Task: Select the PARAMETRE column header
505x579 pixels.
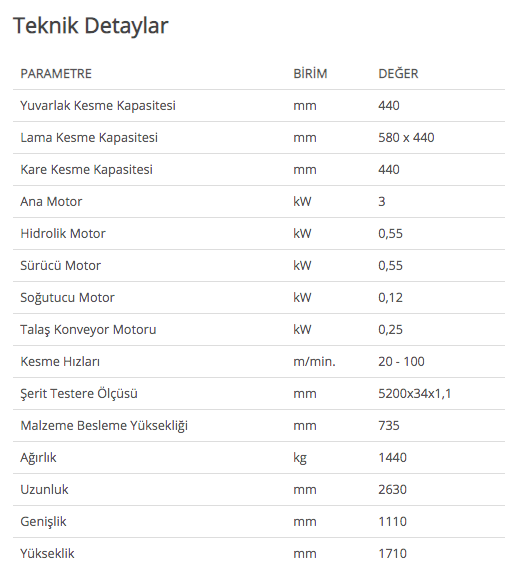Action: pyautogui.click(x=56, y=73)
